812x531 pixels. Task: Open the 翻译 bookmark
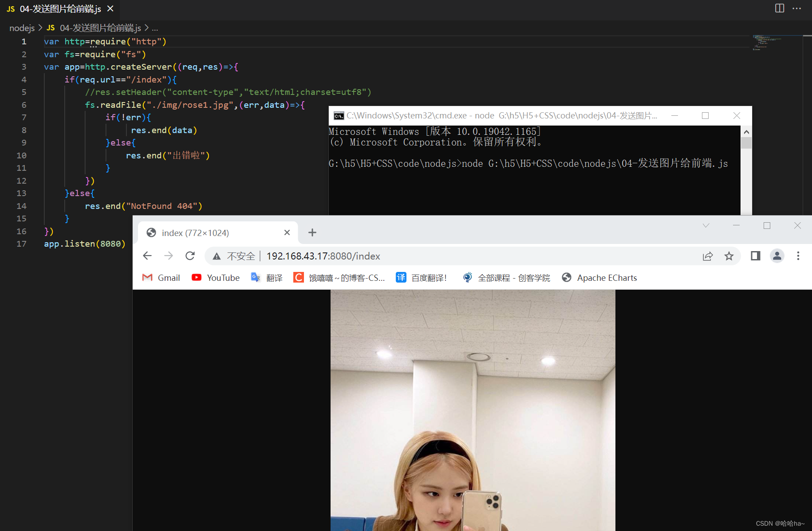(266, 278)
